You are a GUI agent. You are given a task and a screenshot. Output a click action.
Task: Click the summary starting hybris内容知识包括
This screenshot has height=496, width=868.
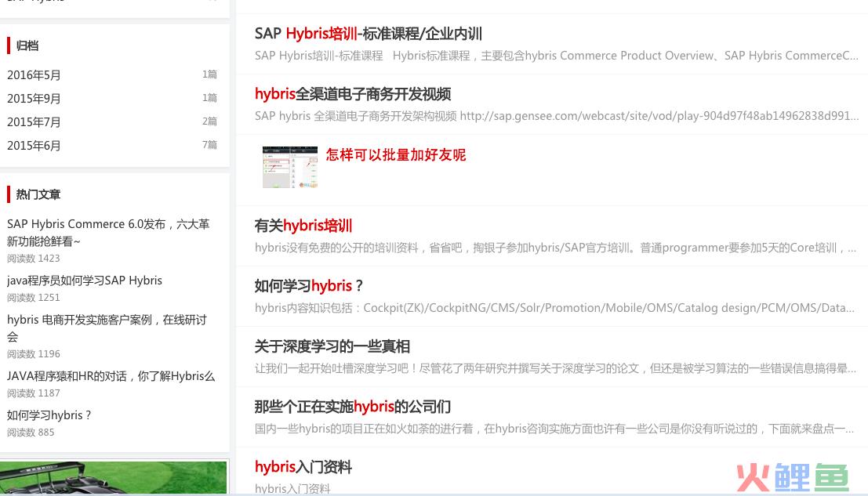[554, 308]
